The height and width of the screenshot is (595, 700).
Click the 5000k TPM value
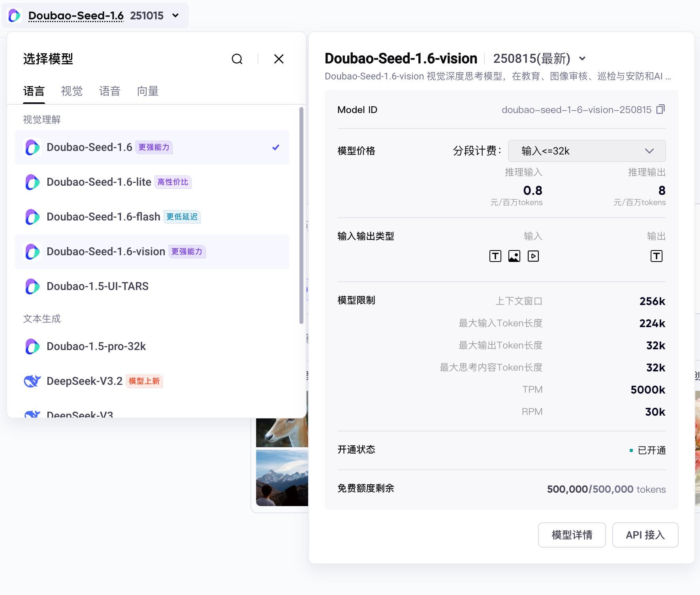[648, 390]
